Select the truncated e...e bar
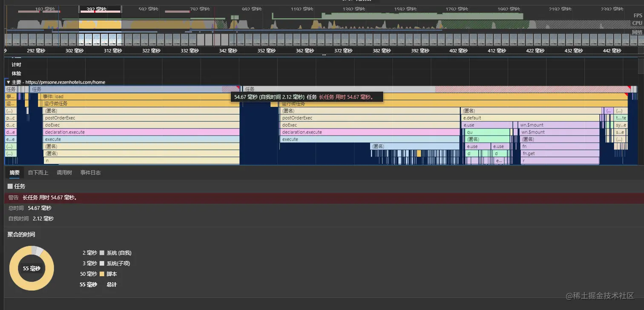 tap(10, 139)
